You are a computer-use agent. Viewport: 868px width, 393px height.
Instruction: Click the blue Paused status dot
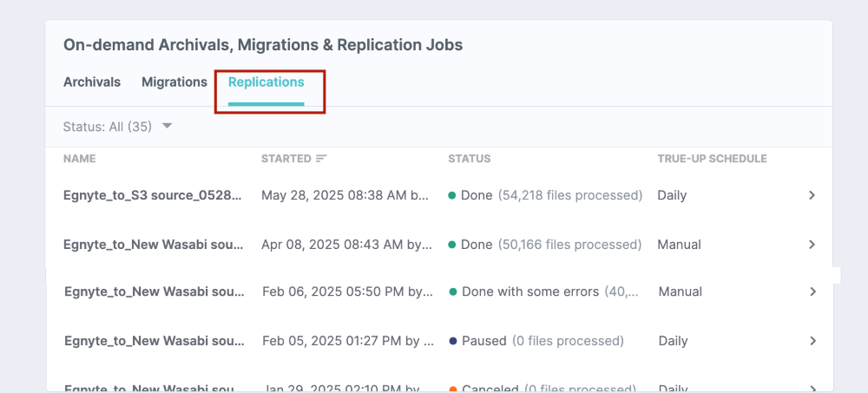(x=453, y=341)
